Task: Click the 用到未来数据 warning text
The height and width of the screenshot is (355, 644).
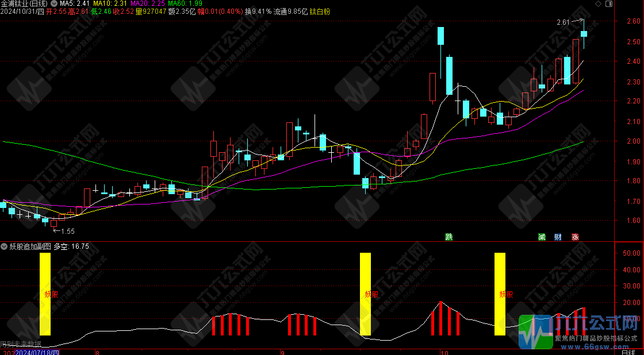Action: click(x=21, y=344)
